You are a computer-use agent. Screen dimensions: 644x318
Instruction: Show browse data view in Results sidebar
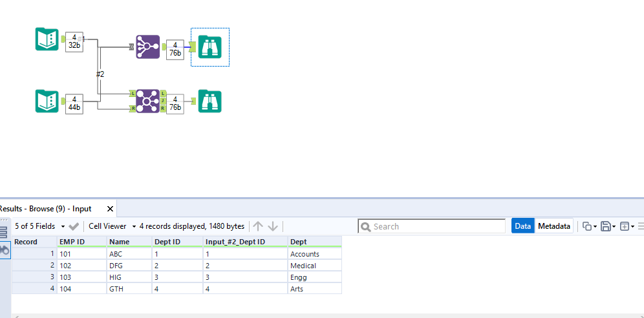coord(4,249)
